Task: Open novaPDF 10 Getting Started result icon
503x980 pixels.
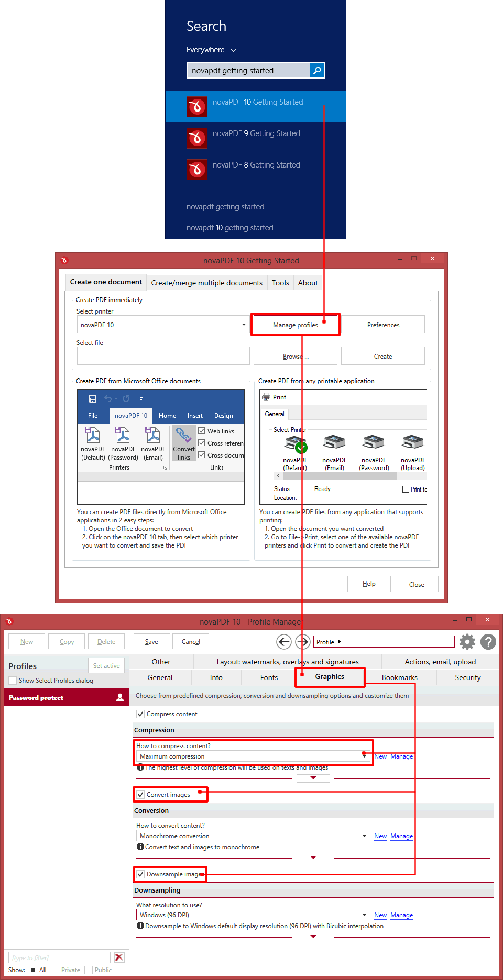Action: click(197, 107)
